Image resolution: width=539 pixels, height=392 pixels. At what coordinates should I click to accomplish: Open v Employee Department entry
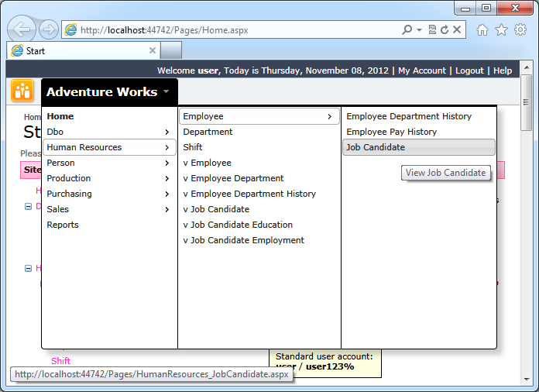(259, 178)
